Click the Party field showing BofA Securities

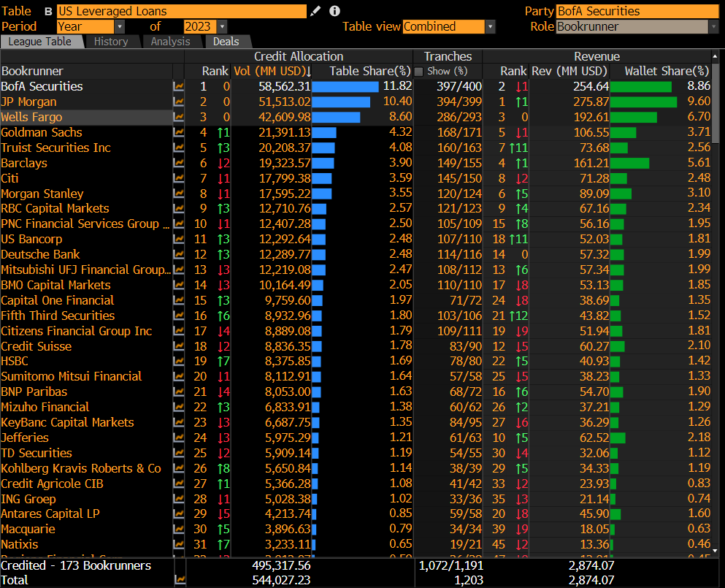pos(637,11)
